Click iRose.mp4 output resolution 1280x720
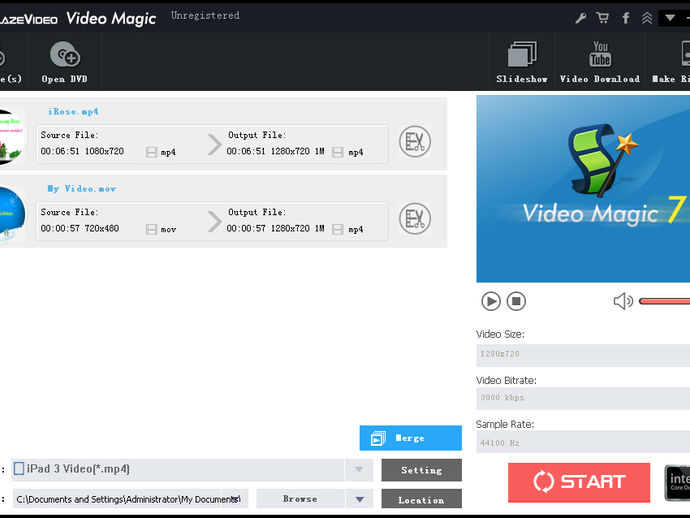 tap(290, 151)
